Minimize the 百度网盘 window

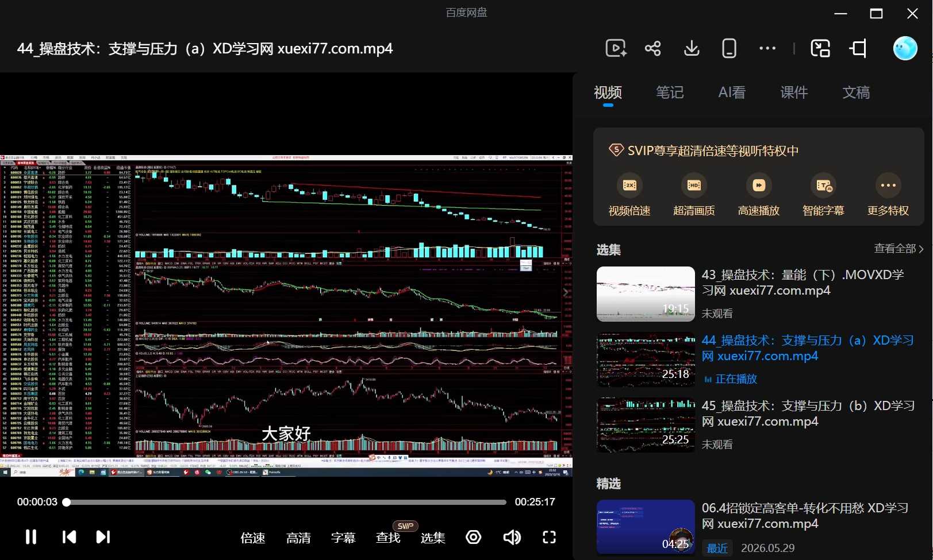[x=840, y=13]
